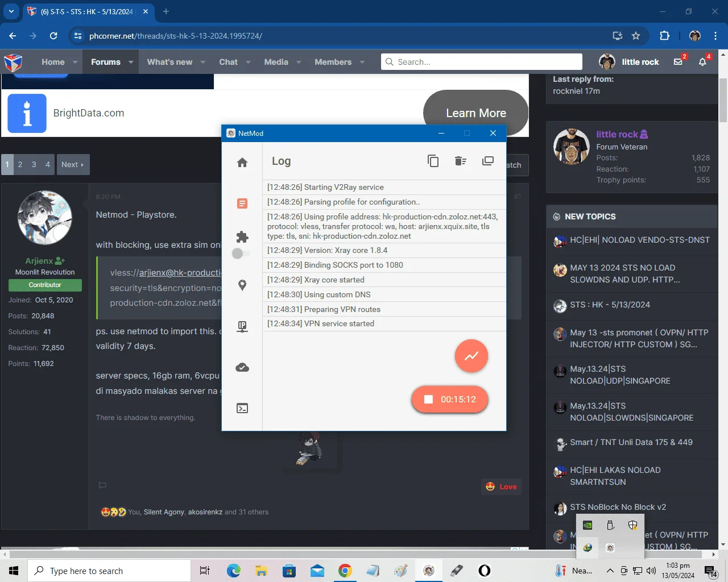The width and height of the screenshot is (728, 582).
Task: Expand the Forums menu arrow
Action: click(x=131, y=62)
